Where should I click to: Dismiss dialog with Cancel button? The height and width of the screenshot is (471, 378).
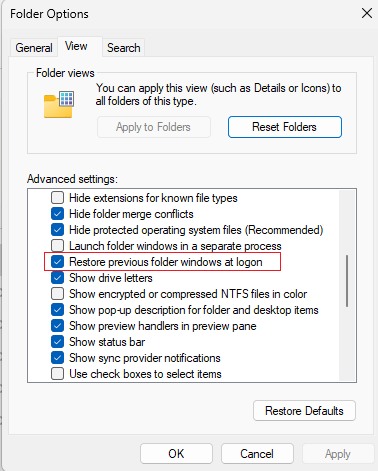pos(257,454)
